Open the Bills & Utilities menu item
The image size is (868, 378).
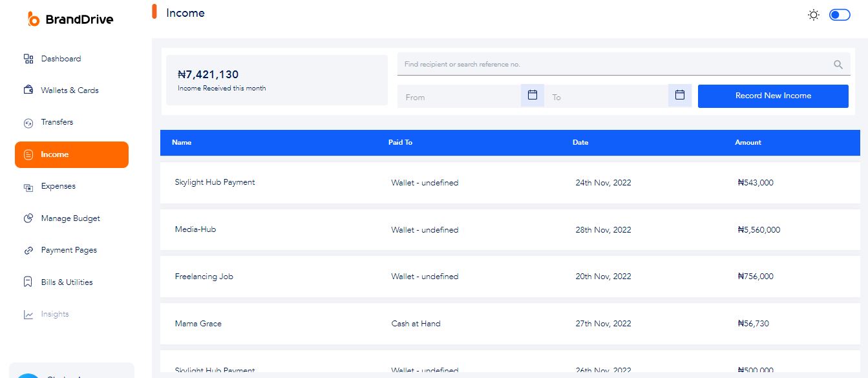pyautogui.click(x=67, y=282)
